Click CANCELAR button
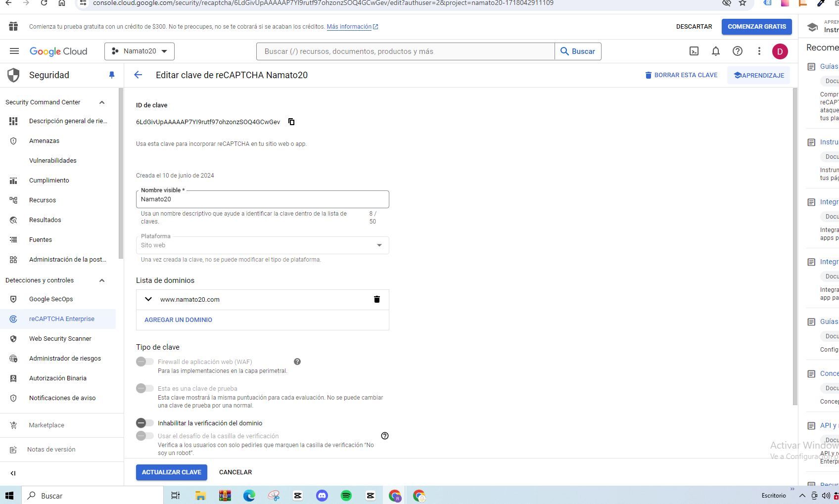 pos(235,472)
